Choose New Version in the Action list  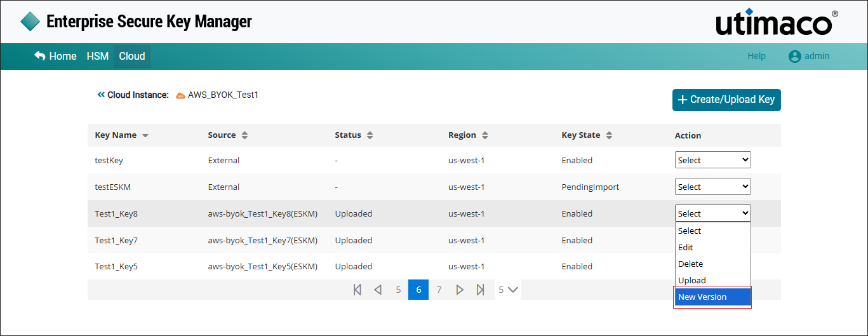tap(712, 297)
